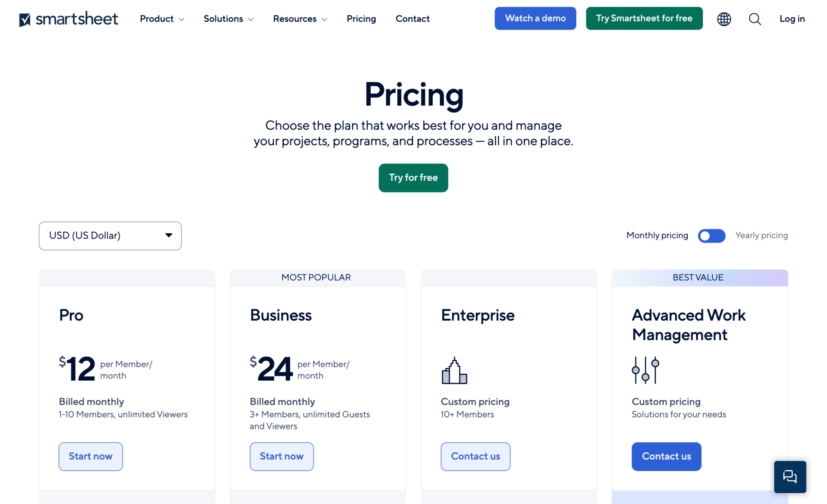Expand the Solutions menu
The image size is (827, 504).
229,19
